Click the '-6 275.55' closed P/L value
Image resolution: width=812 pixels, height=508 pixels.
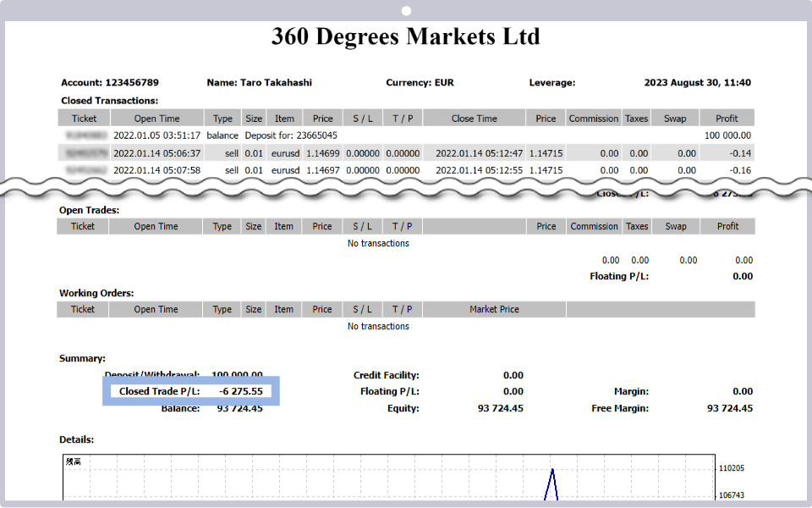tap(241, 391)
